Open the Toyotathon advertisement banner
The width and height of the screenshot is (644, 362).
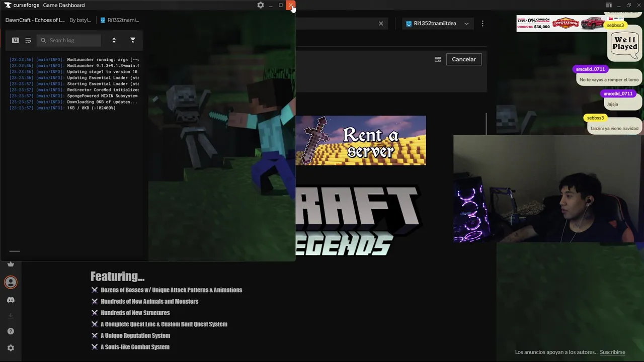click(x=561, y=24)
